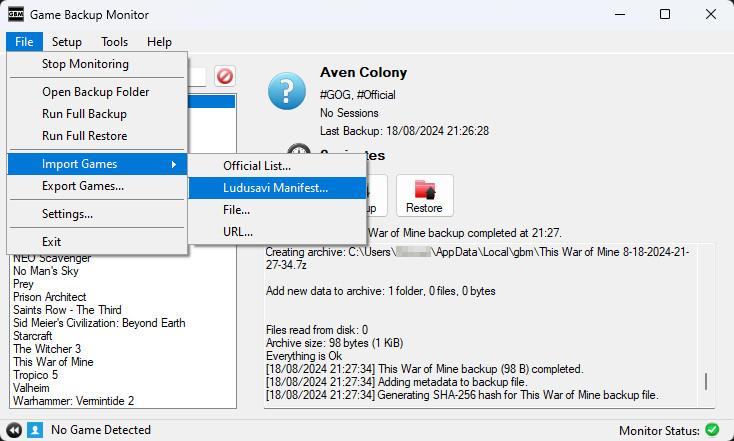Viewport: 734px width, 441px height.
Task: Click the clock icon beside the hours label
Action: click(x=299, y=153)
